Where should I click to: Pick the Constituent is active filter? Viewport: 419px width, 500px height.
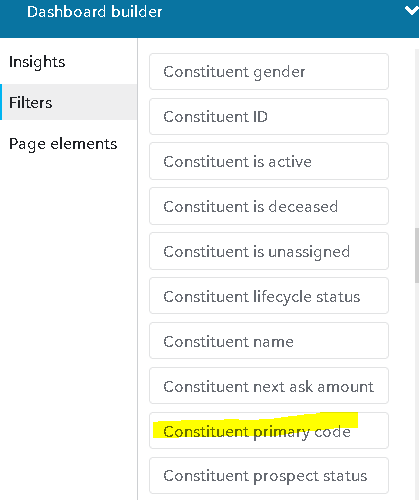click(269, 162)
